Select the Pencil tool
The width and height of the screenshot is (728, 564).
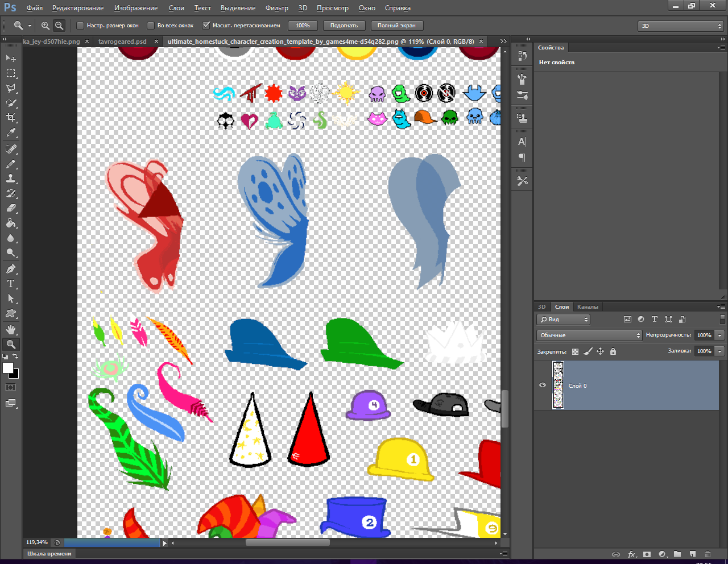click(11, 164)
